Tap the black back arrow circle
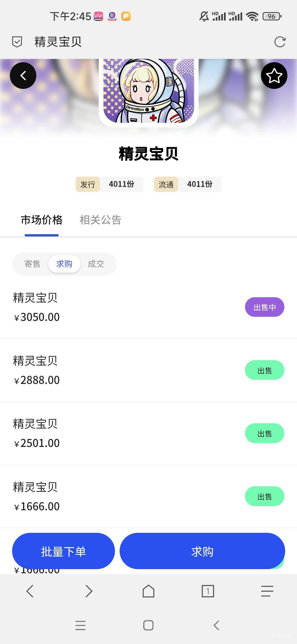This screenshot has height=644, width=297. click(23, 75)
